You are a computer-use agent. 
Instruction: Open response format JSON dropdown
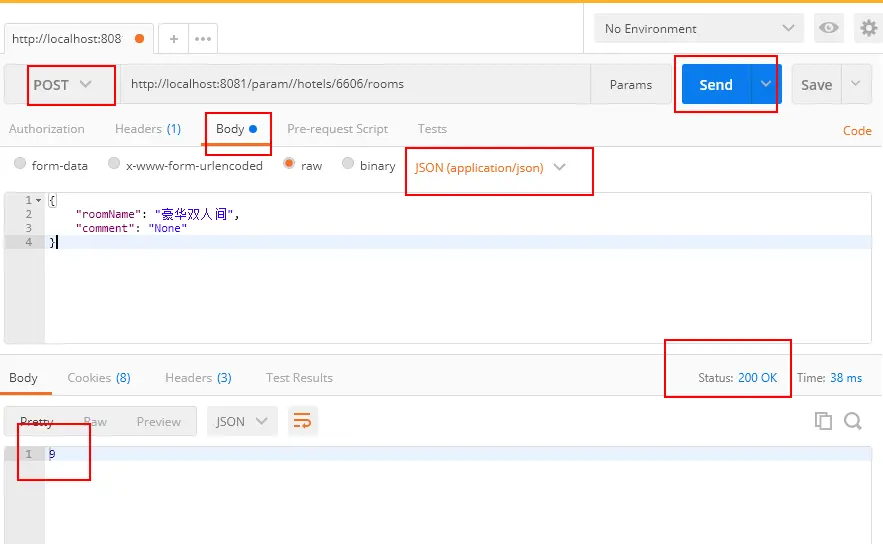point(242,421)
